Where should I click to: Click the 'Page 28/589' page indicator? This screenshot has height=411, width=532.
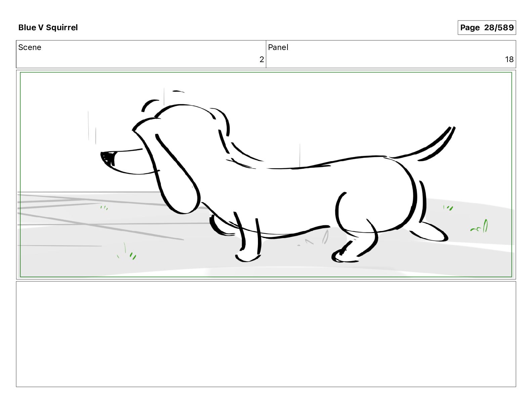point(487,28)
